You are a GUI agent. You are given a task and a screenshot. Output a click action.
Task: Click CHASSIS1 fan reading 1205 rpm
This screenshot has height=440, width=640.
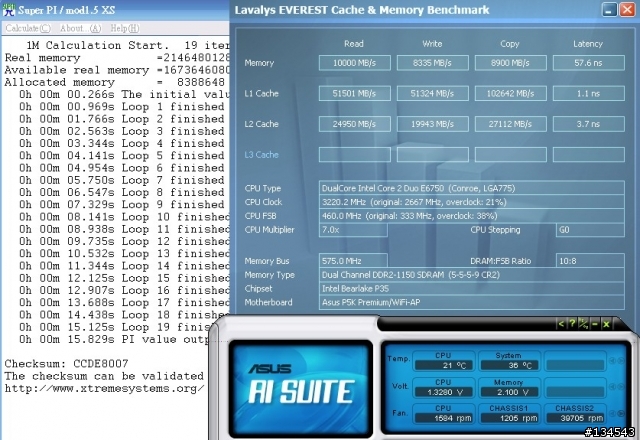click(x=509, y=418)
